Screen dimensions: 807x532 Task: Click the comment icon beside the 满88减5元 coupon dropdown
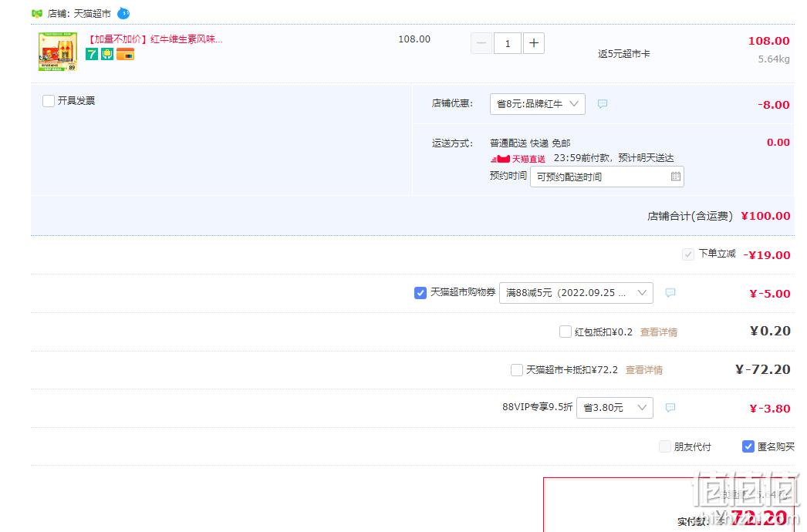670,293
